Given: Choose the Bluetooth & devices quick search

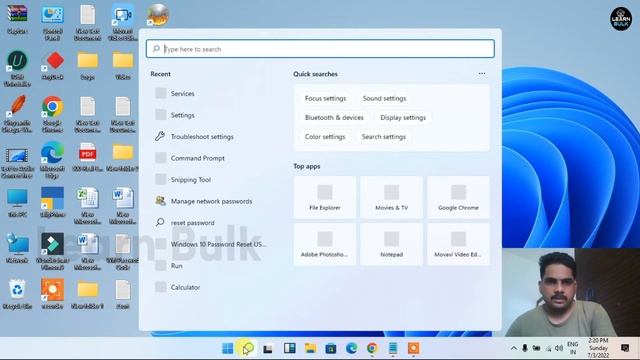Looking at the screenshot, I should pos(334,118).
